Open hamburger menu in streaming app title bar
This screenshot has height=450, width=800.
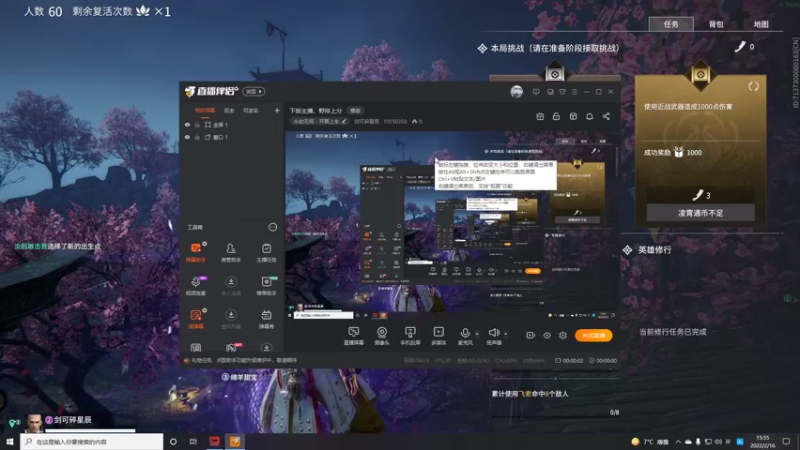[574, 92]
